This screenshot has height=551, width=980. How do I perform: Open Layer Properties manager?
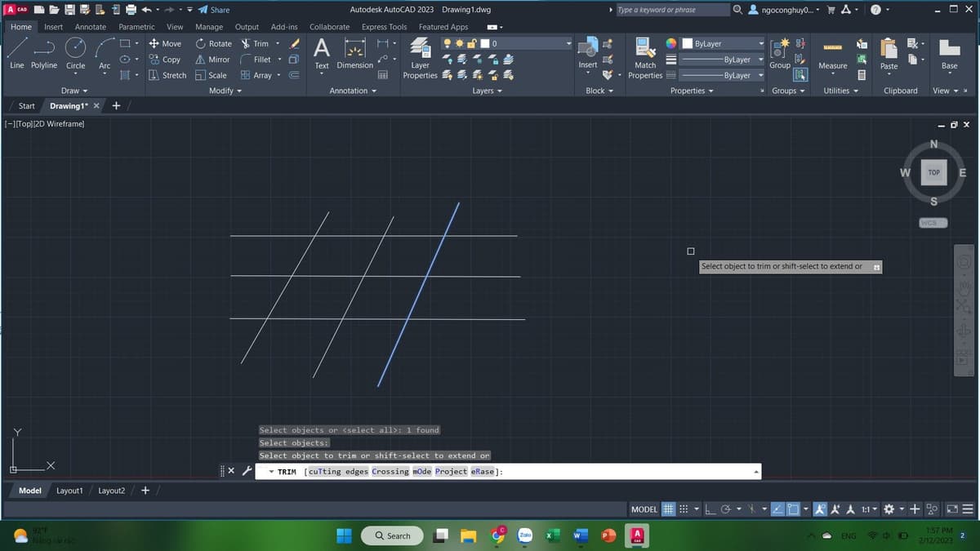pyautogui.click(x=420, y=59)
